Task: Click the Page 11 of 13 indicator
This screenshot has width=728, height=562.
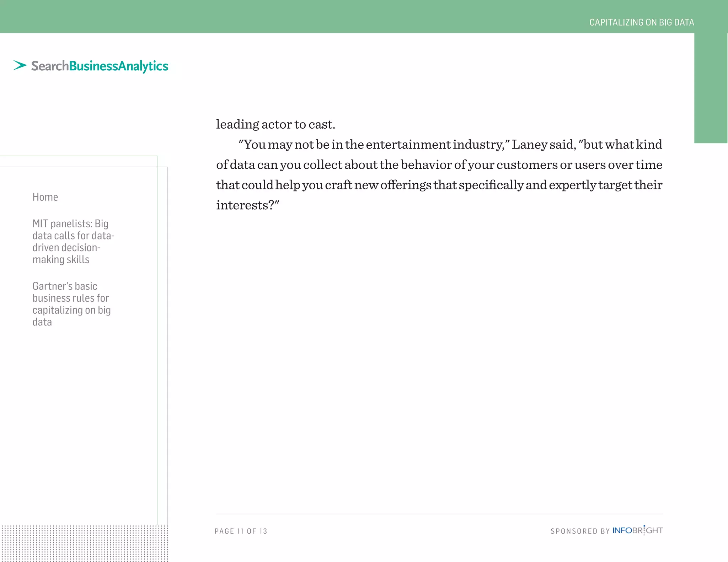Action: 241,531
